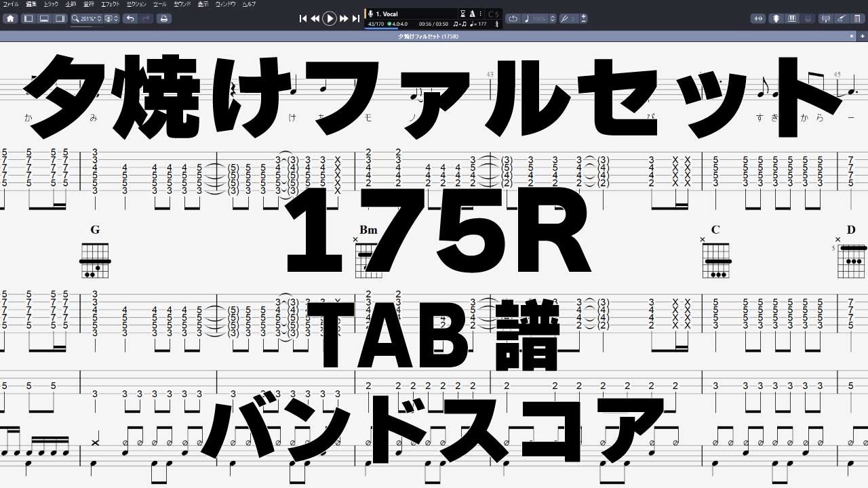This screenshot has height=488, width=868.
Task: Open the tuning fork tone tool
Action: pyautogui.click(x=564, y=18)
